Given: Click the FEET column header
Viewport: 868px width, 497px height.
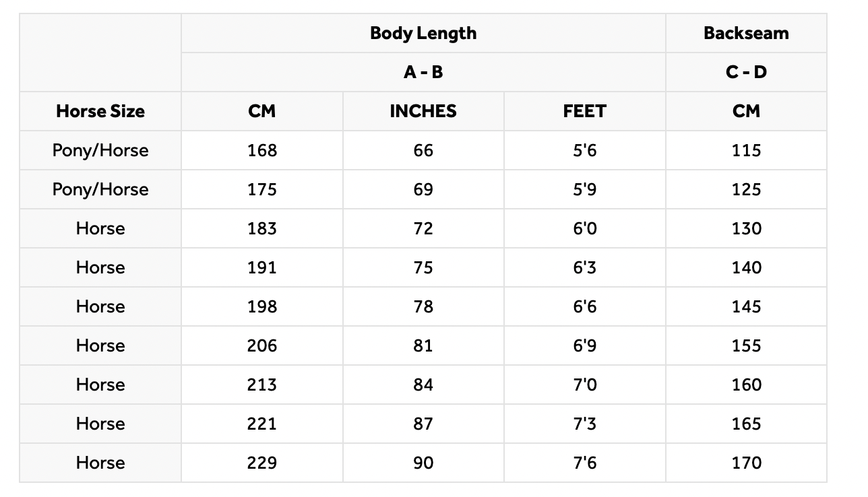Looking at the screenshot, I should click(x=585, y=111).
